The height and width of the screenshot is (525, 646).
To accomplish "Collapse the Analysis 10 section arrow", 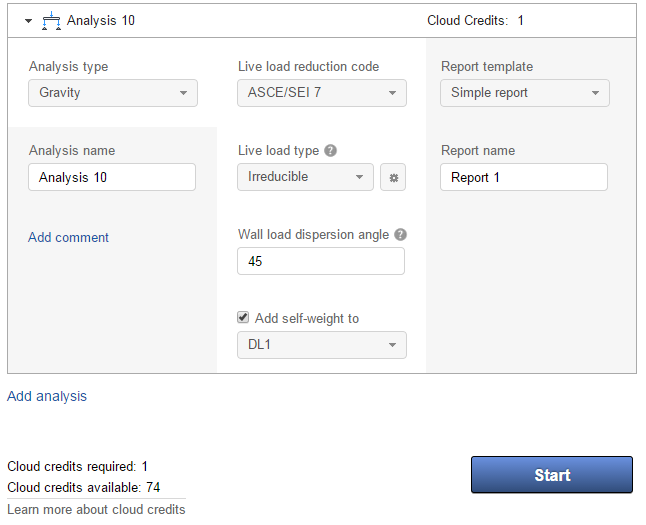I will (x=29, y=20).
